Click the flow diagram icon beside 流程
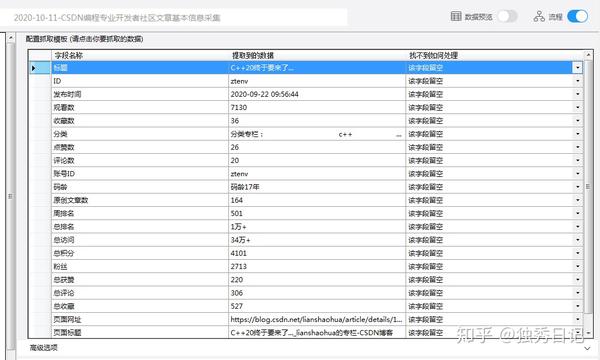Screen dimensions: 600x360 (x=539, y=16)
